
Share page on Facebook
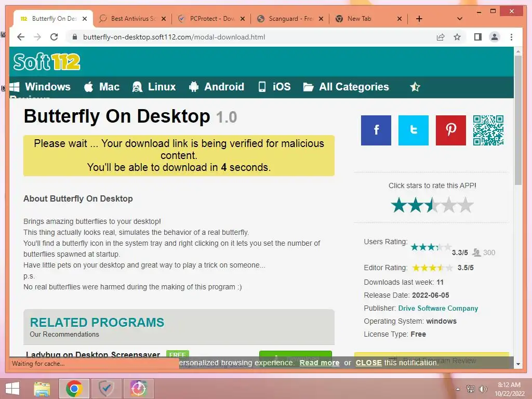376,130
